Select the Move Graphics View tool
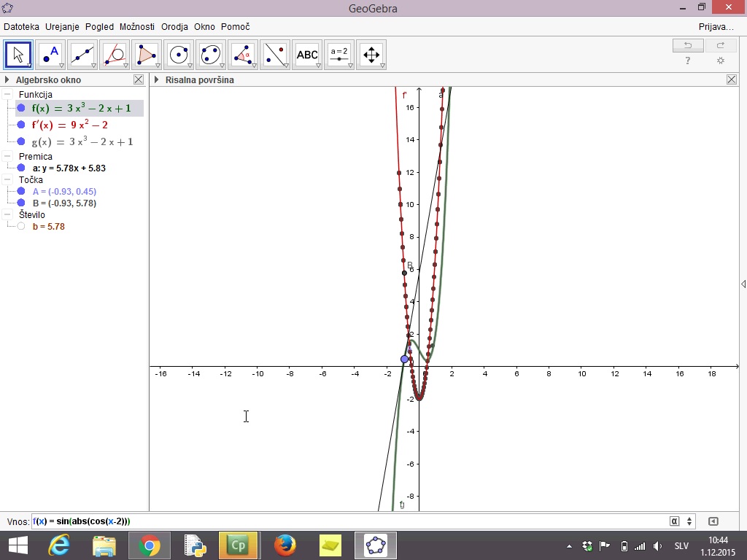The height and width of the screenshot is (560, 747). pyautogui.click(x=371, y=55)
